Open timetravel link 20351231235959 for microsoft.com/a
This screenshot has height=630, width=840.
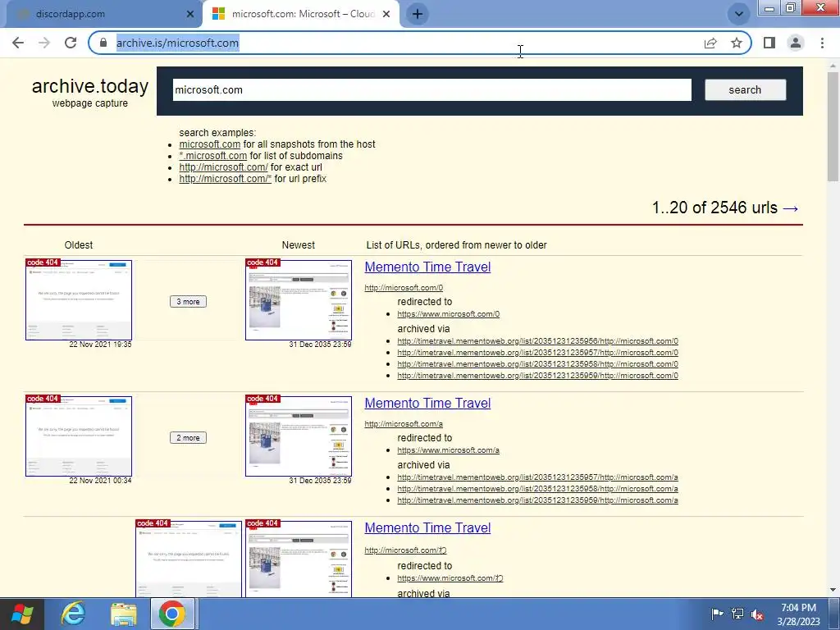(538, 500)
